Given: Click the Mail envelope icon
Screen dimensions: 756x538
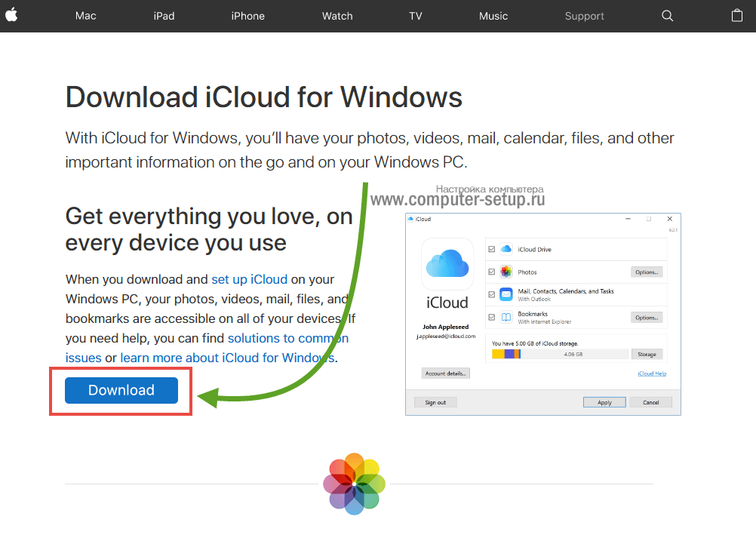Looking at the screenshot, I should pos(506,294).
